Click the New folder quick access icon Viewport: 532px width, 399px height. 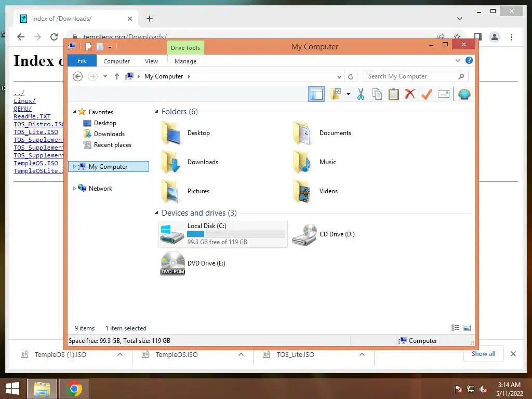[x=100, y=46]
